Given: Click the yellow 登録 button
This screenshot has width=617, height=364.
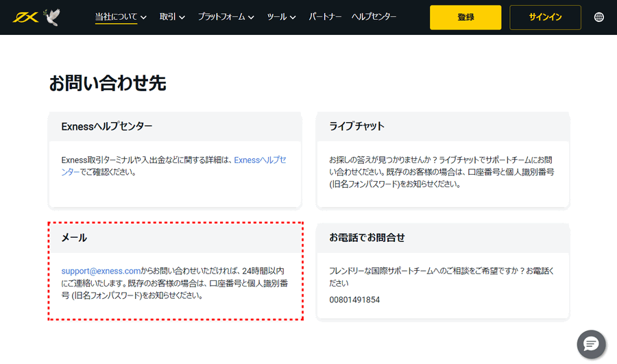Looking at the screenshot, I should point(465,17).
